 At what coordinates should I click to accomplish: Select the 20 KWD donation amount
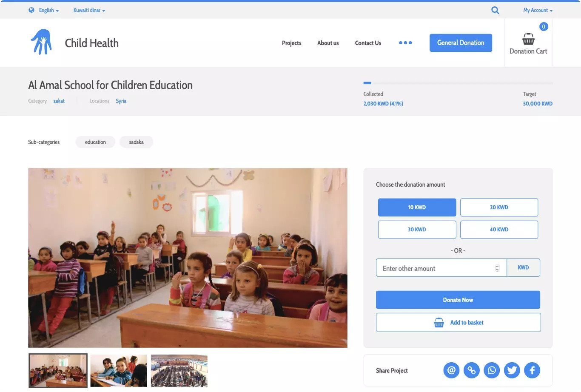[x=499, y=207]
